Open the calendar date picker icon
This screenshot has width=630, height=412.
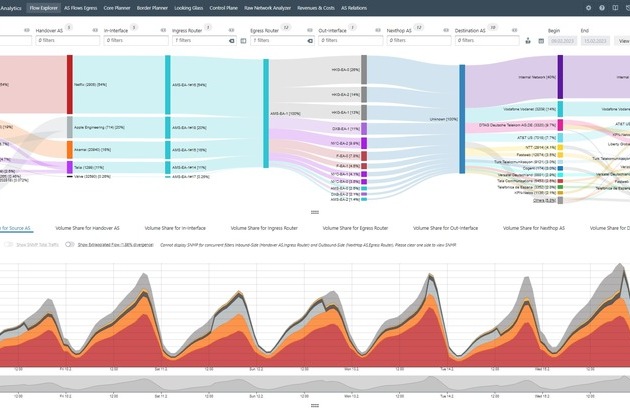tap(541, 41)
